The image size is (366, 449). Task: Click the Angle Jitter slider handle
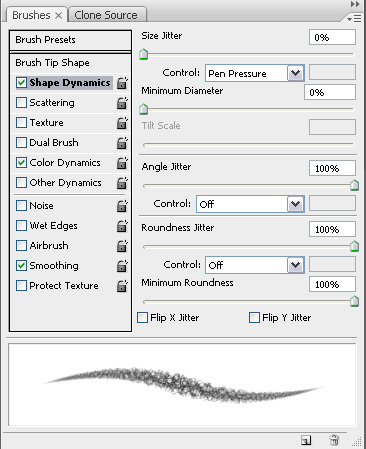354,185
